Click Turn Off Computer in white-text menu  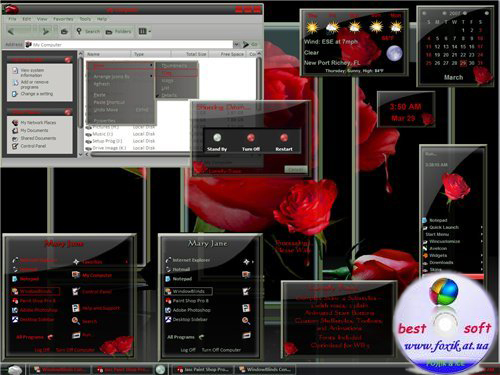coord(221,350)
